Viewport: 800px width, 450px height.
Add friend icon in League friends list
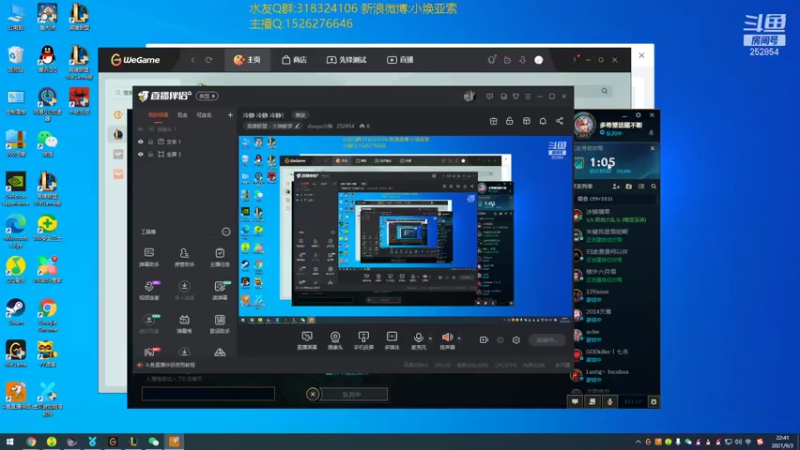[616, 187]
